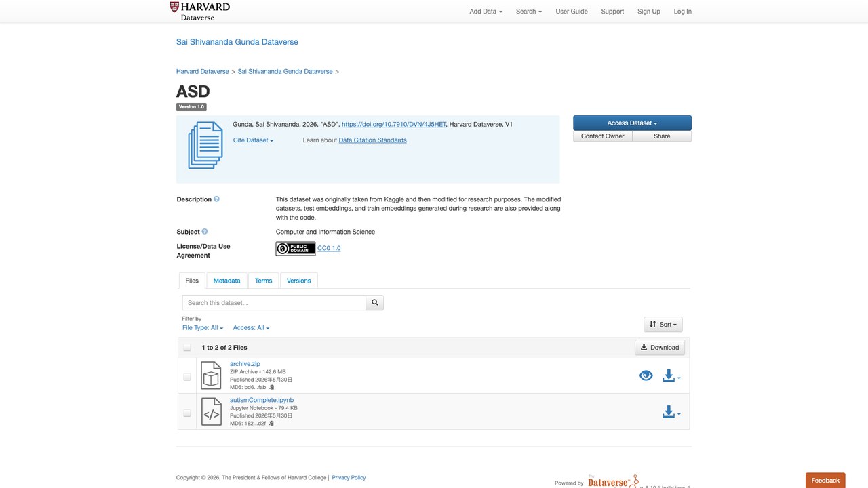
Task: Open the Privacy Policy link
Action: [349, 478]
